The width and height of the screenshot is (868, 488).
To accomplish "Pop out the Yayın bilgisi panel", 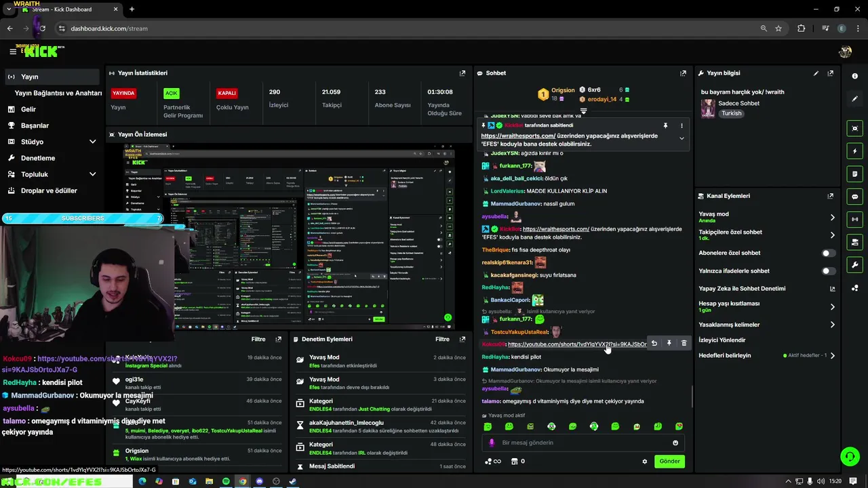I will (x=830, y=73).
